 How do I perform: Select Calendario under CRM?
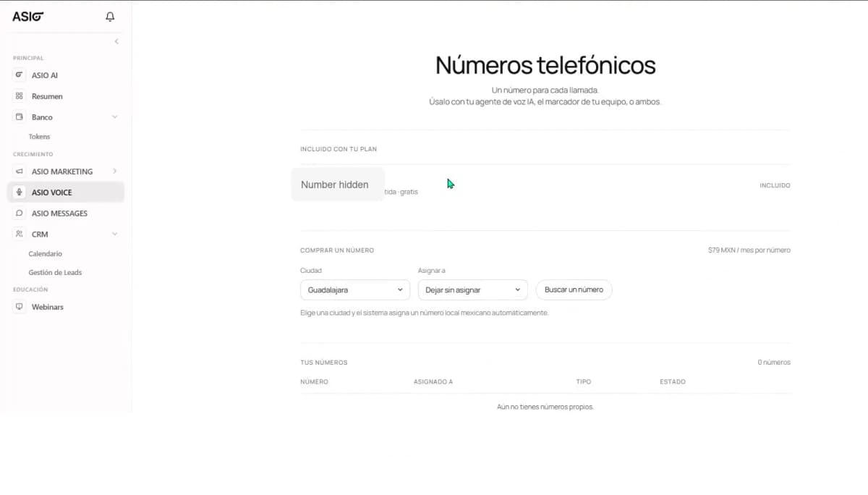click(x=46, y=254)
